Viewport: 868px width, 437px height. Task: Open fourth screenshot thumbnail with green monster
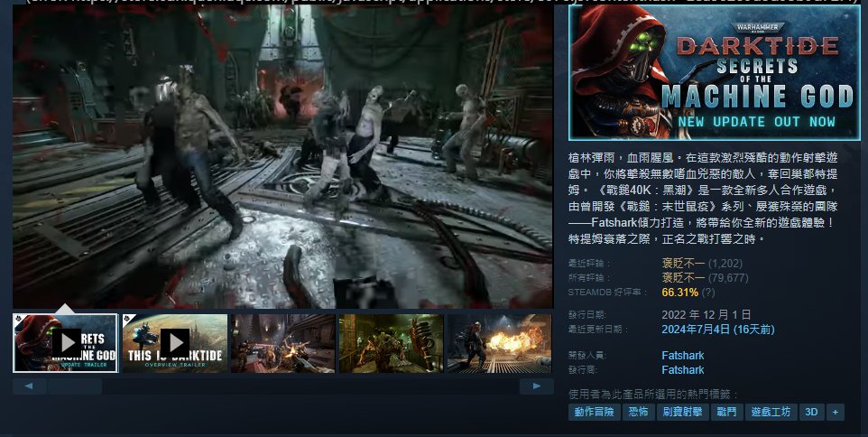point(392,343)
